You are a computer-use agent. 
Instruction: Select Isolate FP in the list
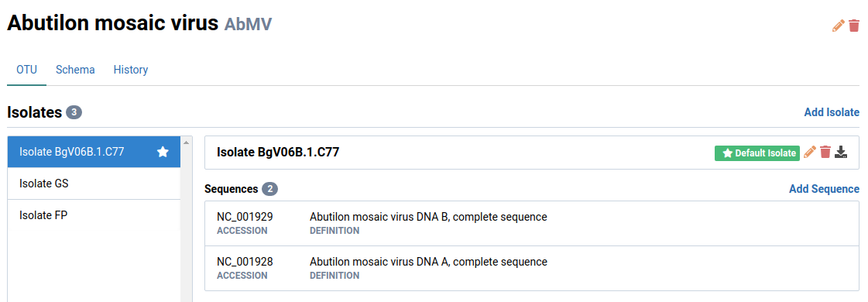pos(94,216)
